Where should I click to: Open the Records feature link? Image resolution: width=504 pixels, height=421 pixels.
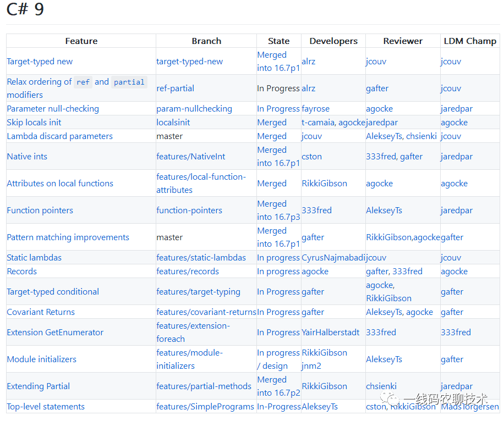click(22, 272)
